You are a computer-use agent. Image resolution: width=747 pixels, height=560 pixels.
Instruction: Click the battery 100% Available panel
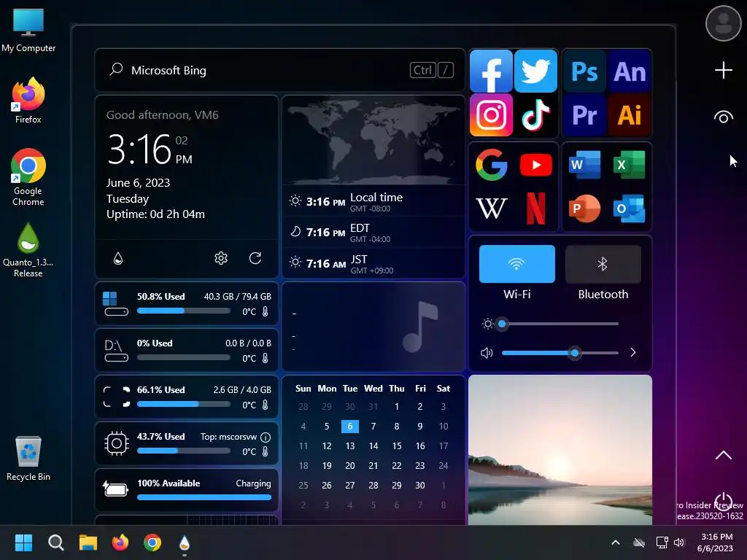(187, 490)
